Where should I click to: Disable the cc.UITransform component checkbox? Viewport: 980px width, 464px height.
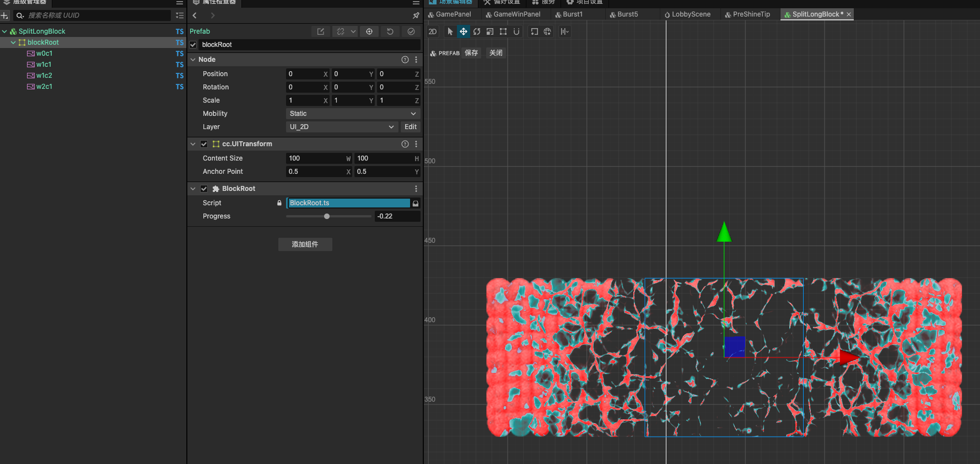click(204, 144)
